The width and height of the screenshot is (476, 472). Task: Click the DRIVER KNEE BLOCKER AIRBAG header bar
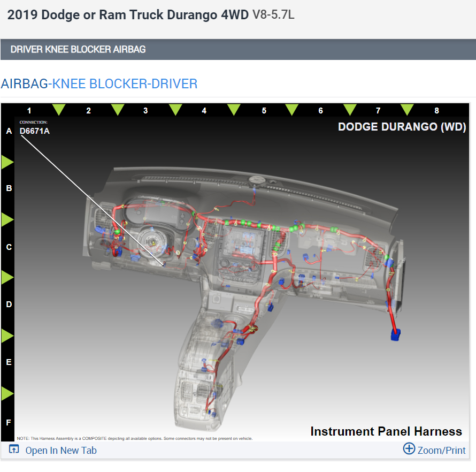pyautogui.click(x=238, y=49)
